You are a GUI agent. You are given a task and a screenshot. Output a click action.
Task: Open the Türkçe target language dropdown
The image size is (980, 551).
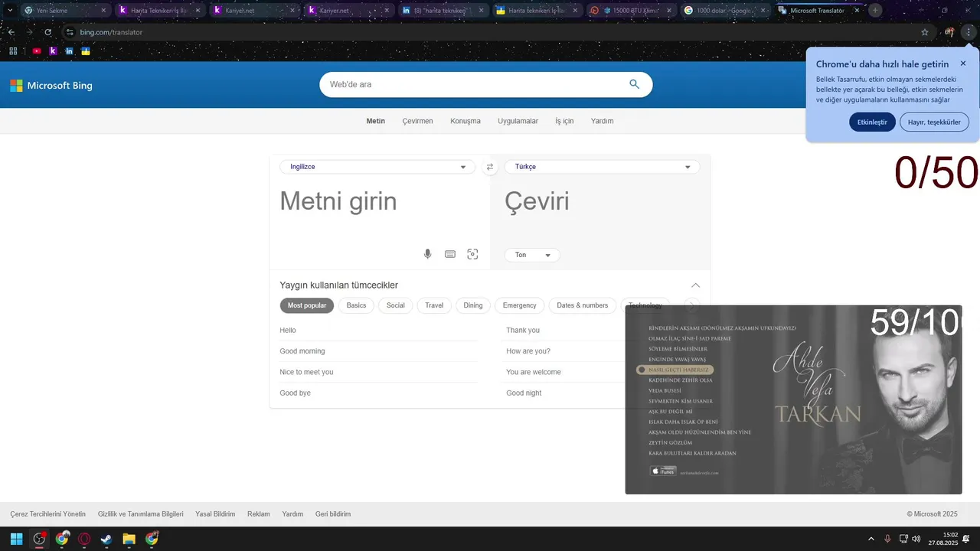[x=602, y=167]
